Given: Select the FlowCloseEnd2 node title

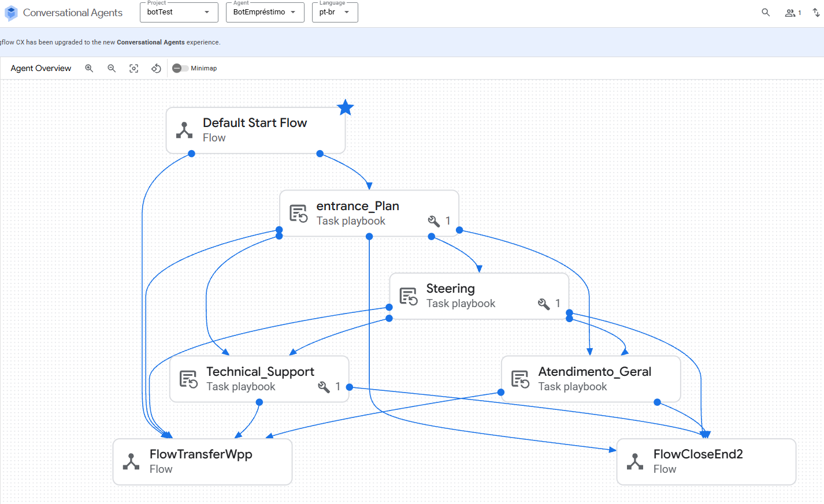Looking at the screenshot, I should [698, 454].
